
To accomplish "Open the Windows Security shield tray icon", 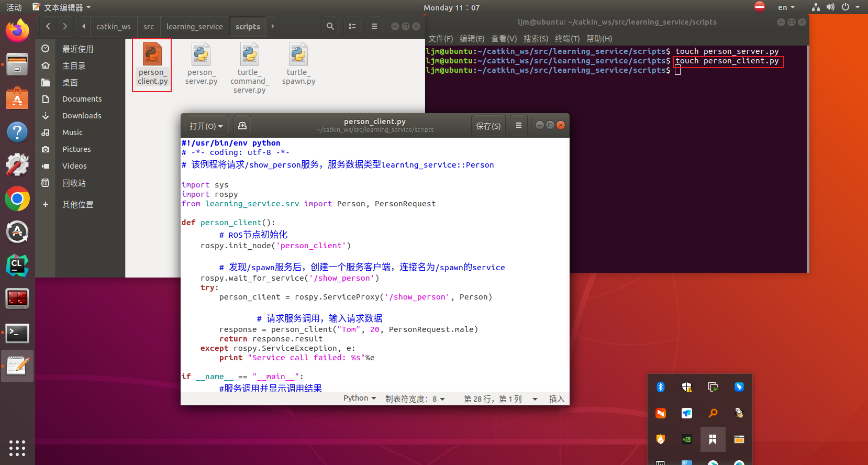I will tap(687, 387).
